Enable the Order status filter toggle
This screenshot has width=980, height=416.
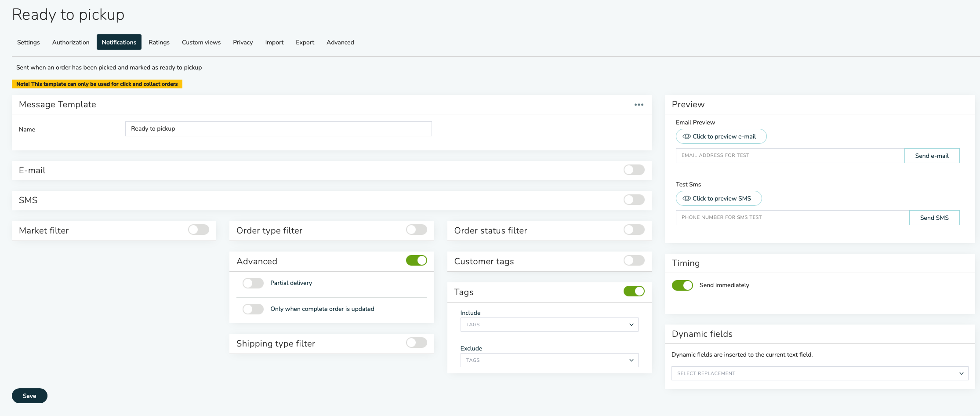pyautogui.click(x=634, y=230)
